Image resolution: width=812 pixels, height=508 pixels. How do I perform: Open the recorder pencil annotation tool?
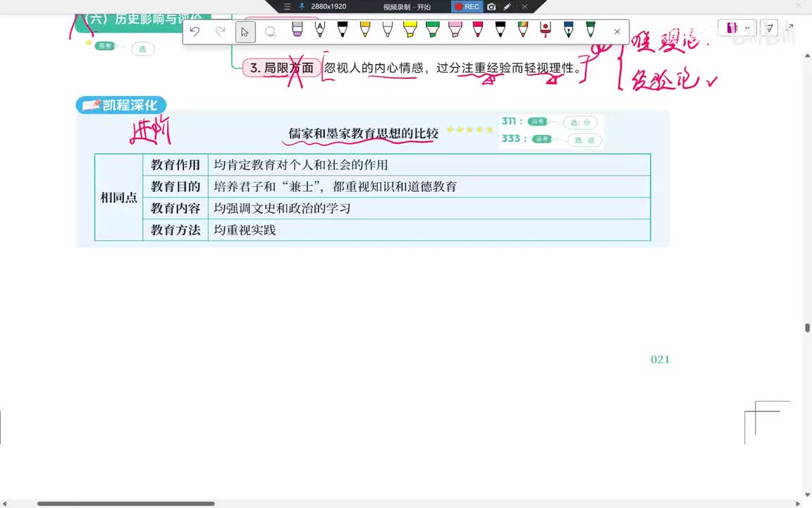(508, 7)
